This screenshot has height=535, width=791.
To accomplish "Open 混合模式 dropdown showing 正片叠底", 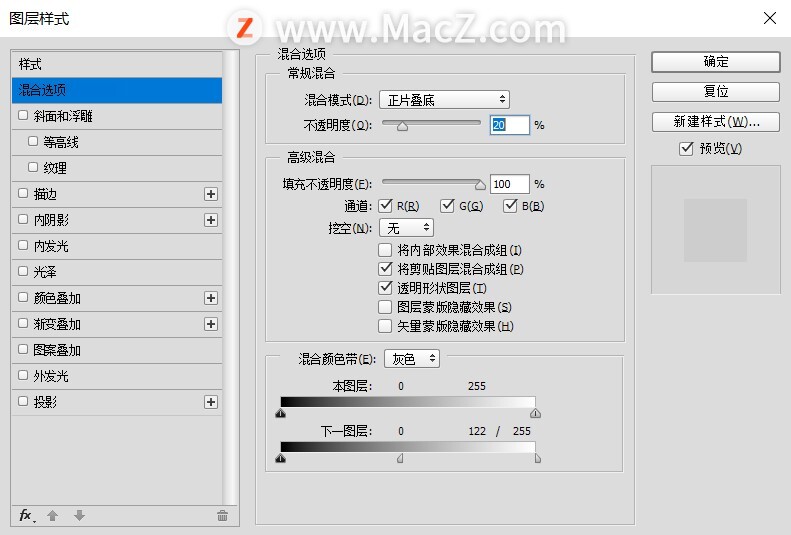I will 444,100.
